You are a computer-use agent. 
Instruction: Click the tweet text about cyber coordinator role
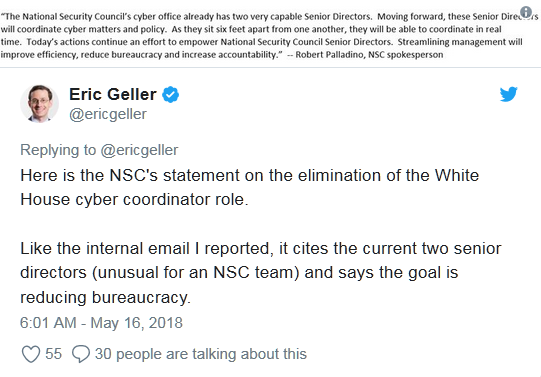click(x=249, y=187)
